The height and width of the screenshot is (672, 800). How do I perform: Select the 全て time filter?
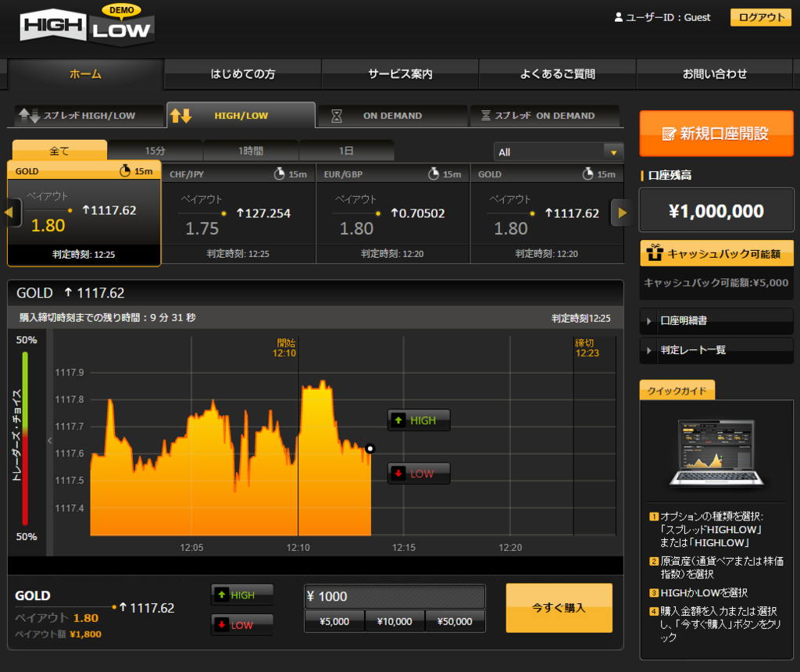59,151
